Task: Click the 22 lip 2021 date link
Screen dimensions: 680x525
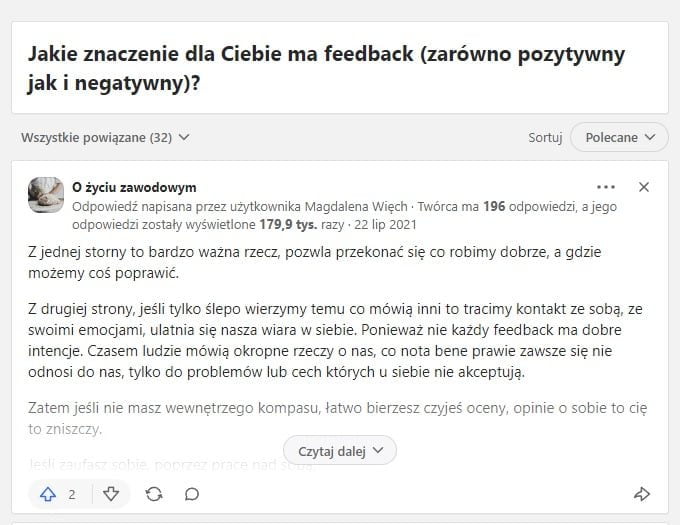Action: (x=384, y=225)
